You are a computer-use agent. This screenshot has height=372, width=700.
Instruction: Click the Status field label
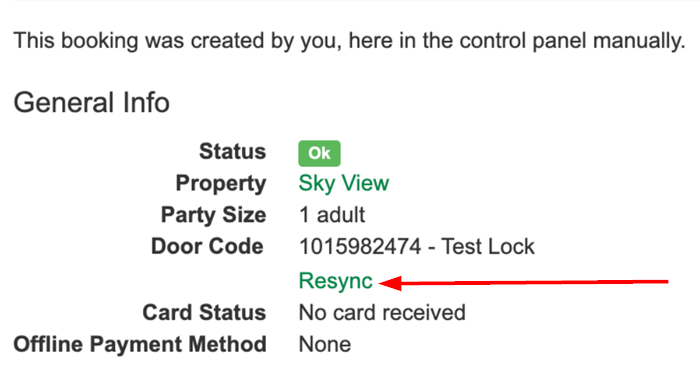tap(233, 151)
